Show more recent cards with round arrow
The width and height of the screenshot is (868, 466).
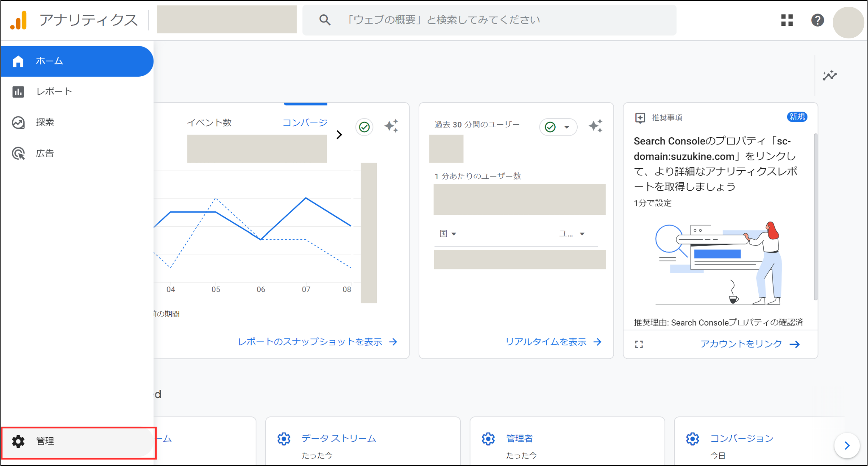[x=847, y=446]
